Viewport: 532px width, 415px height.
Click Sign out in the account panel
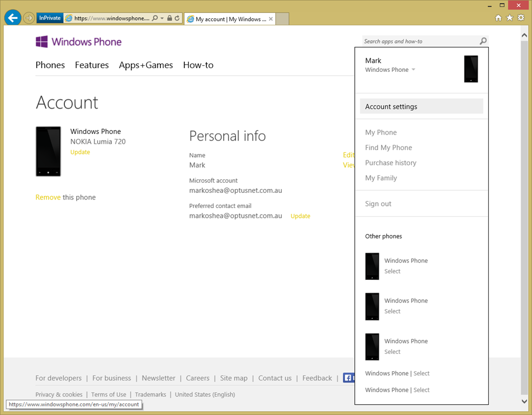[378, 204]
